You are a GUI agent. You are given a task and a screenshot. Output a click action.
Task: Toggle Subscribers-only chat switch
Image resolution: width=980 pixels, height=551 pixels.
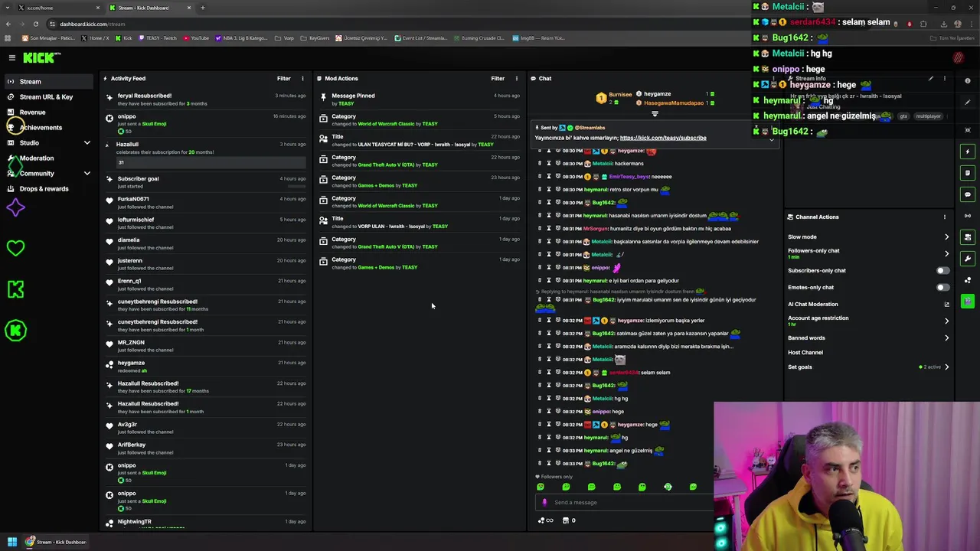coord(943,270)
